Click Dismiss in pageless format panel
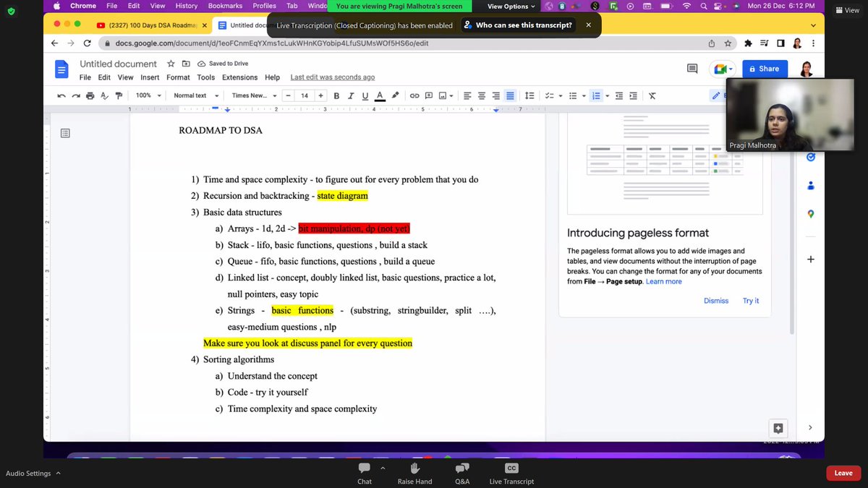The image size is (868, 488). (x=716, y=301)
